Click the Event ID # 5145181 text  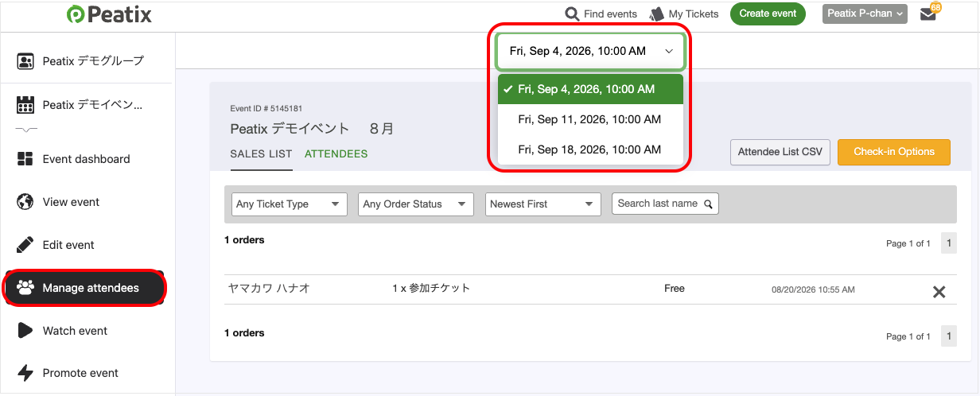266,109
